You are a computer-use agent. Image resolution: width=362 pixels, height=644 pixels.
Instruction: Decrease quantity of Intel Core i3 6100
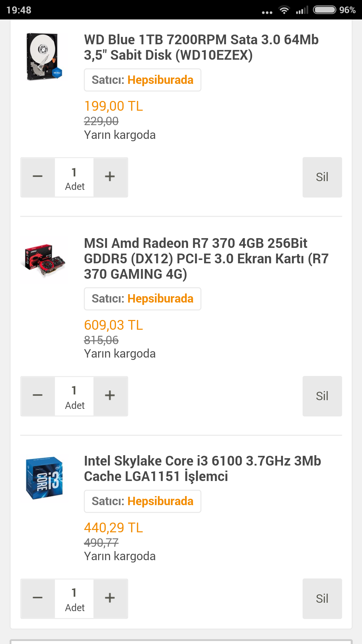tap(38, 598)
